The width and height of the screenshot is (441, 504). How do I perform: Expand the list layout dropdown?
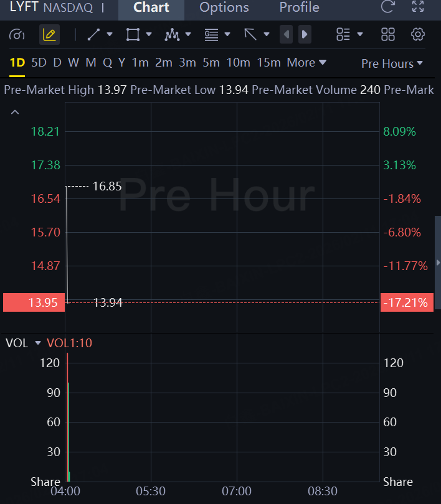[349, 35]
